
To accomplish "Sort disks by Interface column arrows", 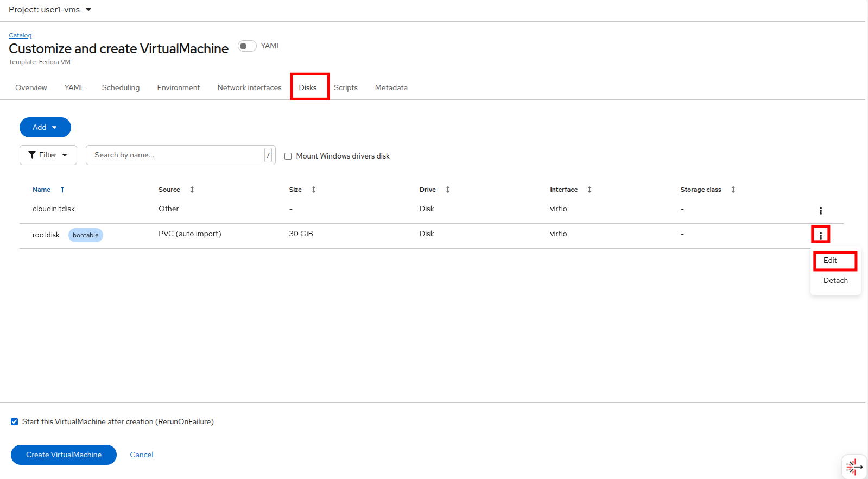I will point(590,190).
